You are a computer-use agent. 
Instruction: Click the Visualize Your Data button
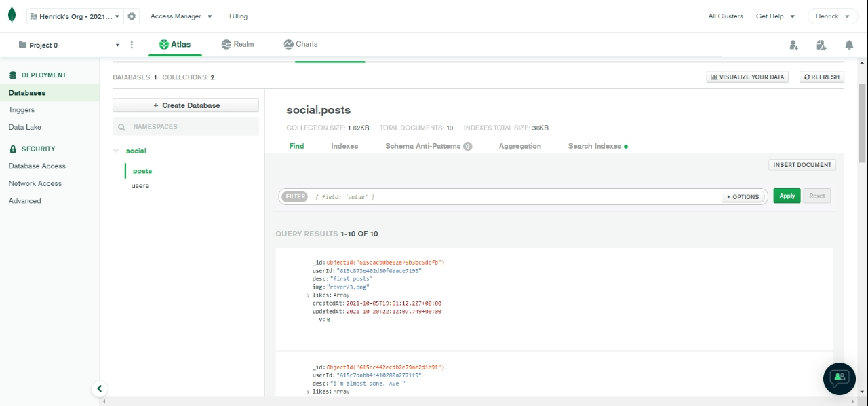[747, 77]
